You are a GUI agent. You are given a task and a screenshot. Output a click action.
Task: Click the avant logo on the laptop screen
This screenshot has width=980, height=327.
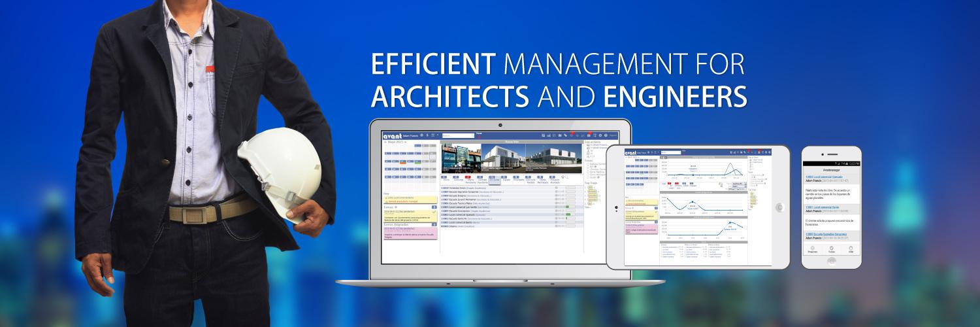392,136
